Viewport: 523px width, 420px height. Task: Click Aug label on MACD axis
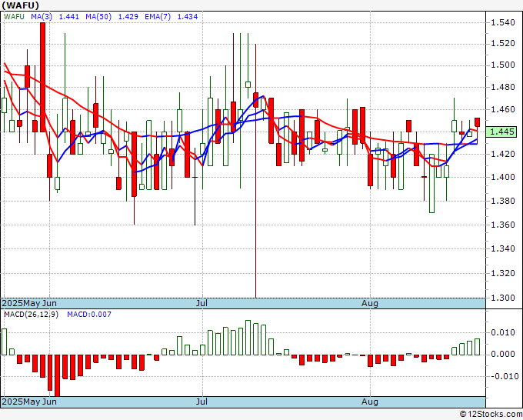click(370, 402)
